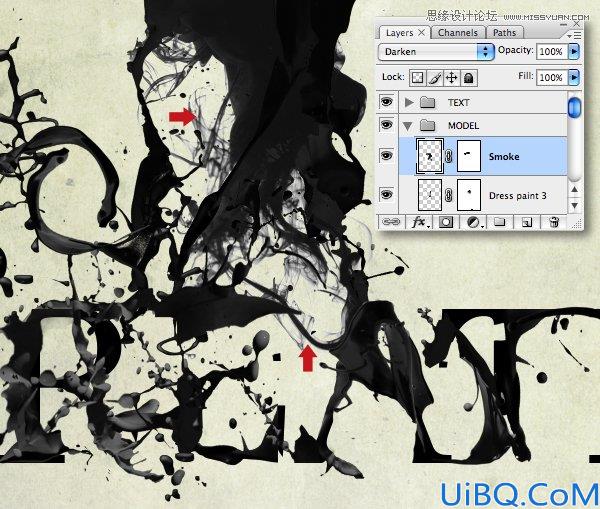
Task: Create a new layer icon
Action: point(527,222)
